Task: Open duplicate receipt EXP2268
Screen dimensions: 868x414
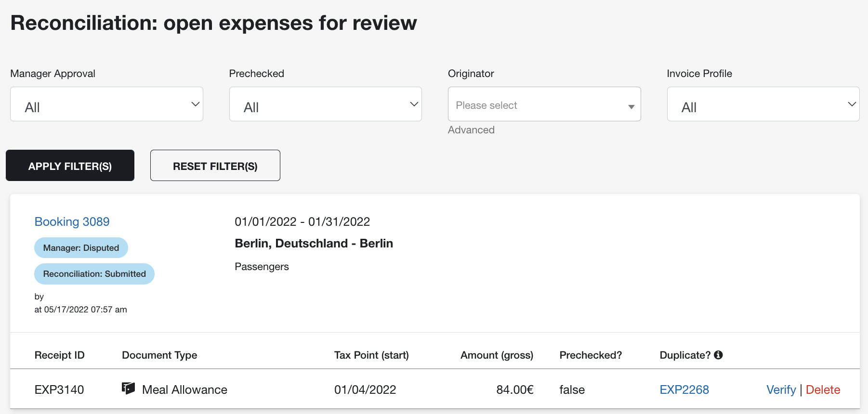Action: [684, 389]
